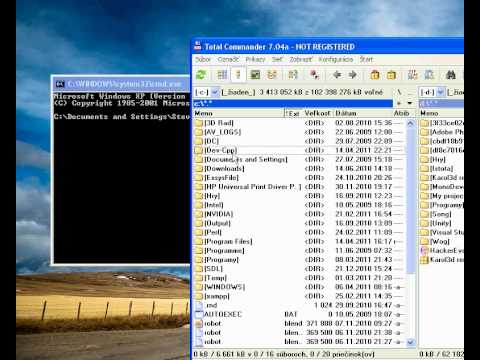
Task: Sort left panel by Meno column
Action: [239, 113]
